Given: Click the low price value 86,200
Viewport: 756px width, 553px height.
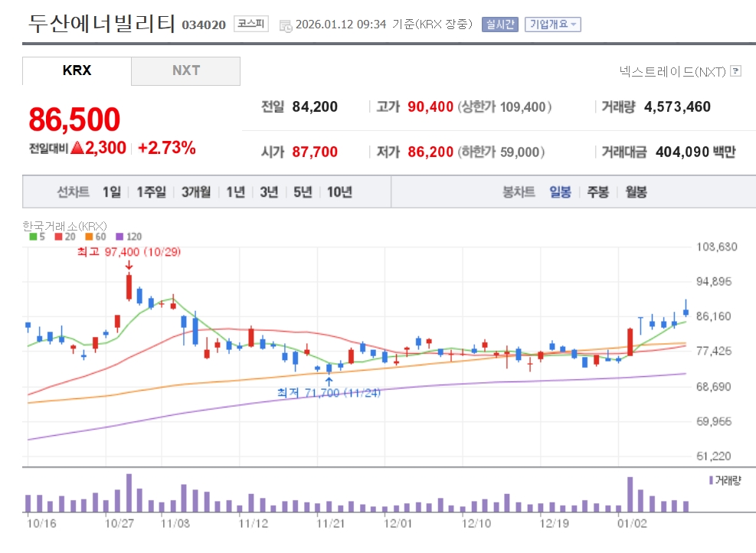Looking at the screenshot, I should click(x=430, y=152).
